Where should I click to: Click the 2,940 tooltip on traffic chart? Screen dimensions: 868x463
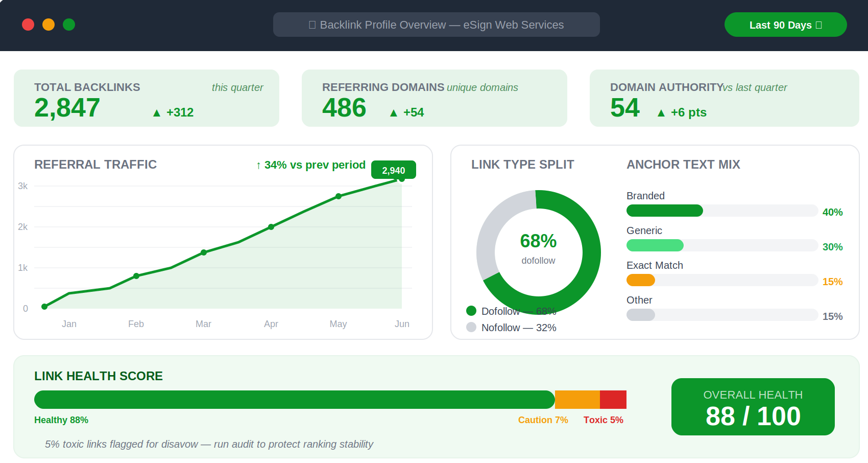[394, 170]
